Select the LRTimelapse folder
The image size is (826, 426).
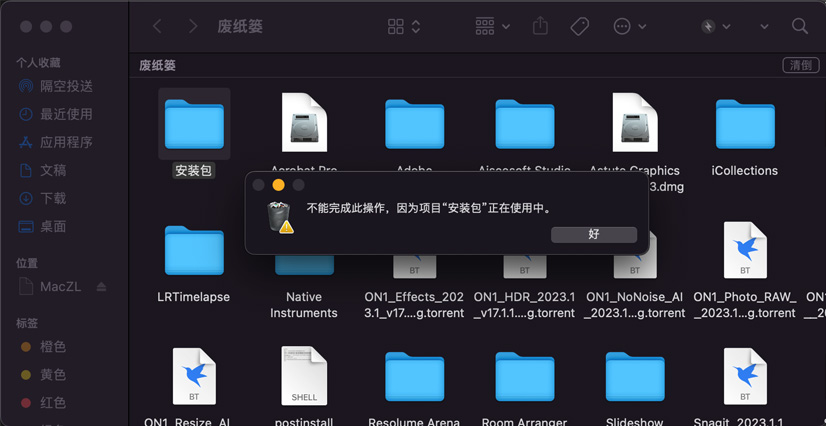coord(194,251)
